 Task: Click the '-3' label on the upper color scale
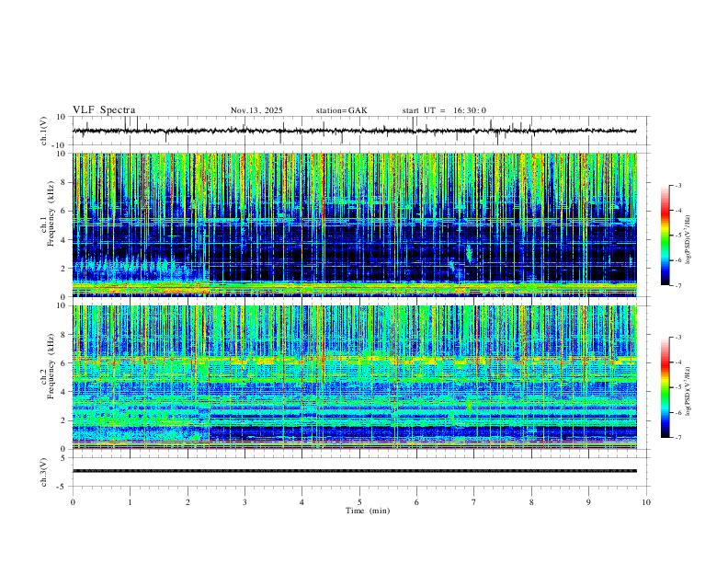click(x=677, y=185)
